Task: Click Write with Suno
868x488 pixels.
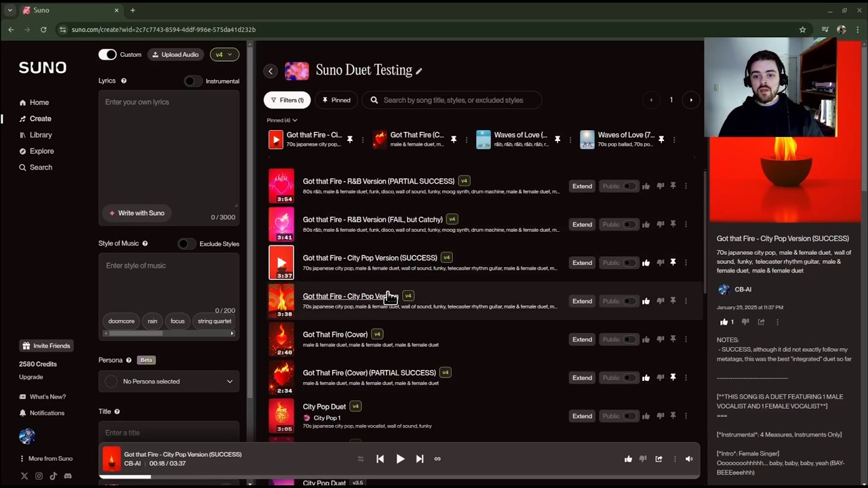Action: tap(136, 213)
